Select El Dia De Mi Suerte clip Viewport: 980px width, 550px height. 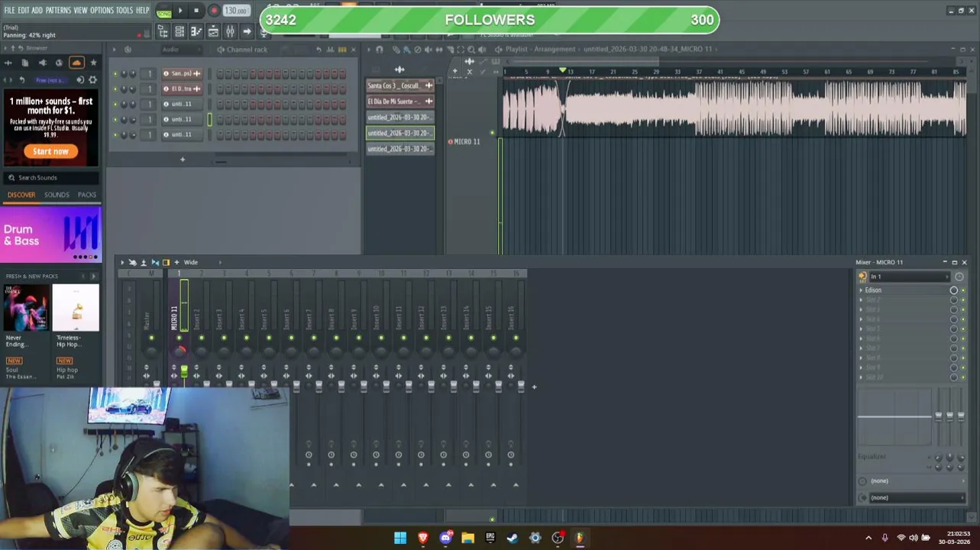click(399, 102)
